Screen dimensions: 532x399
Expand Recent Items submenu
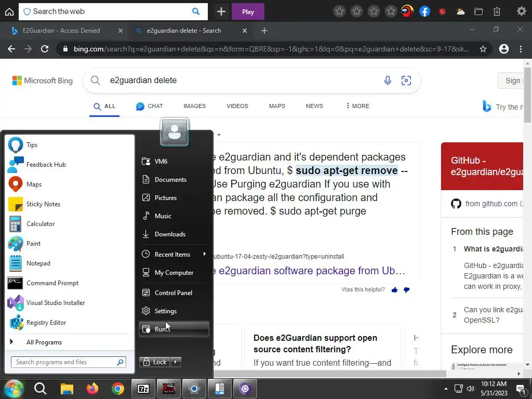[174, 254]
